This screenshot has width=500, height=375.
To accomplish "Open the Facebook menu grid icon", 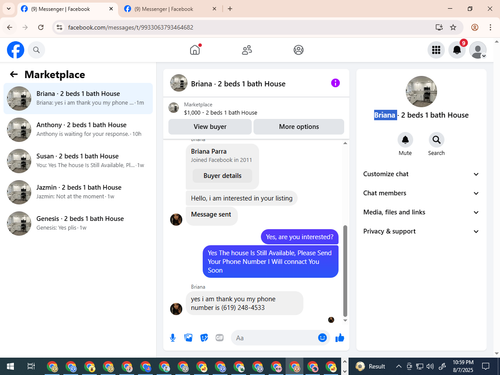I will click(436, 50).
